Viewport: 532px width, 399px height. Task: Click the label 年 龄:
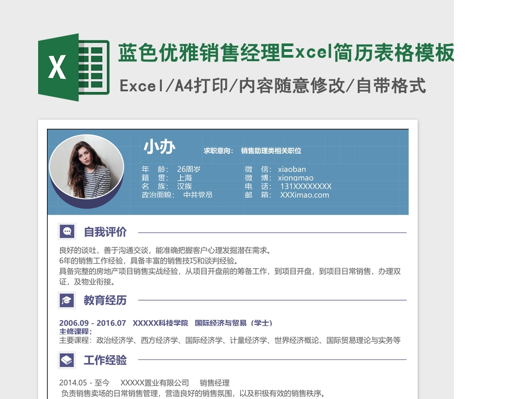(155, 169)
